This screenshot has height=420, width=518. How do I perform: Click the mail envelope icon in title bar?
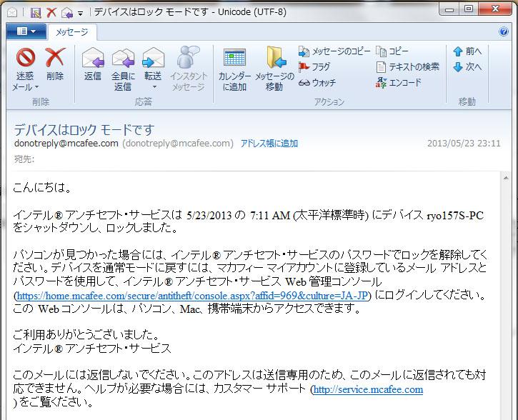coord(12,13)
